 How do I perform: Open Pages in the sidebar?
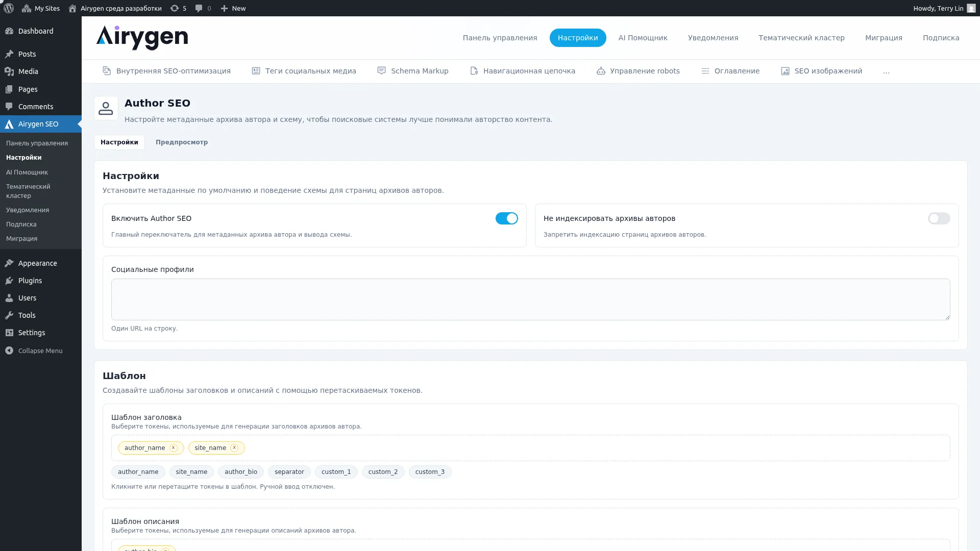tap(41, 89)
